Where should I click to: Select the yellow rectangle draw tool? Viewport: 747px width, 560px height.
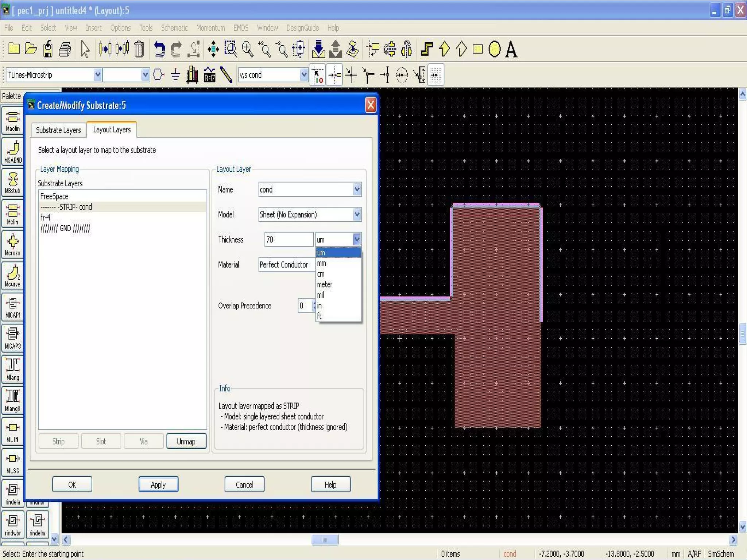477,49
